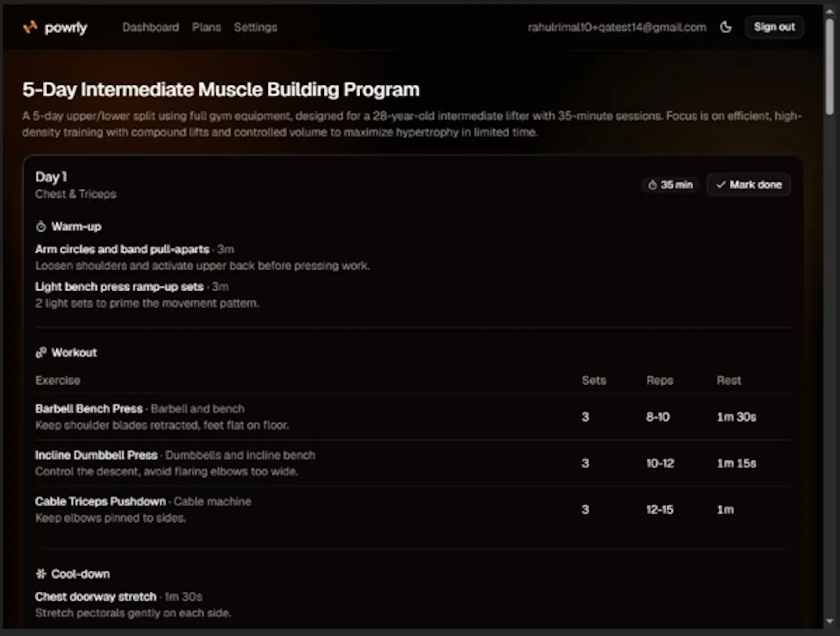Click the scrollbar up arrow
Image resolution: width=840 pixels, height=636 pixels.
click(829, 11)
